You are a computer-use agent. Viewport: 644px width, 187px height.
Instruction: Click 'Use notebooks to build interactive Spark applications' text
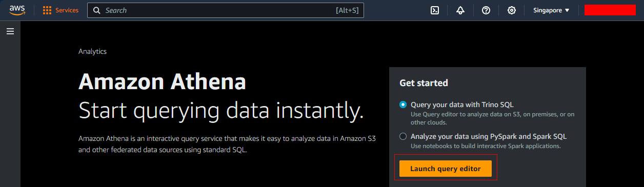[486, 146]
